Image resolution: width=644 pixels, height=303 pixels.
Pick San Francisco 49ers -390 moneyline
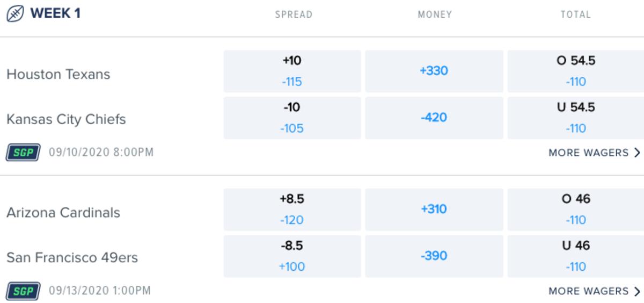[x=434, y=256]
